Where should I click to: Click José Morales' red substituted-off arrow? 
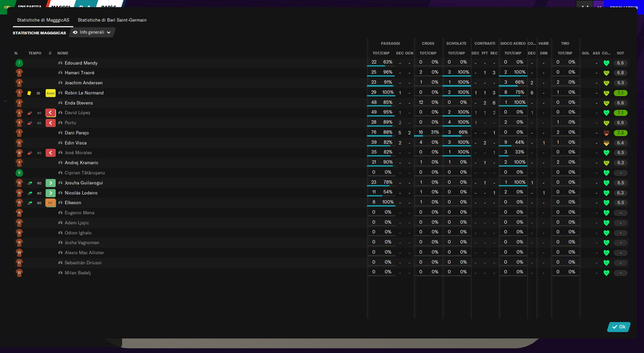pyautogui.click(x=50, y=153)
